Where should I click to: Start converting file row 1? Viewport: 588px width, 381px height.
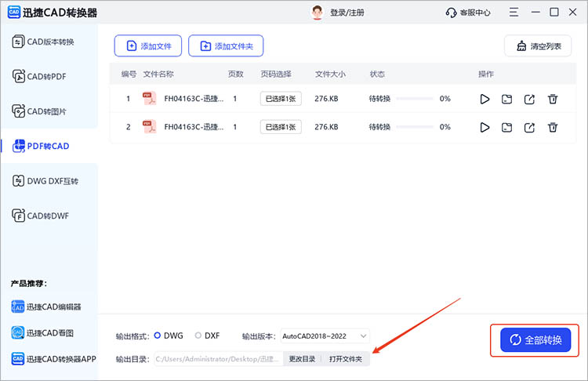485,99
